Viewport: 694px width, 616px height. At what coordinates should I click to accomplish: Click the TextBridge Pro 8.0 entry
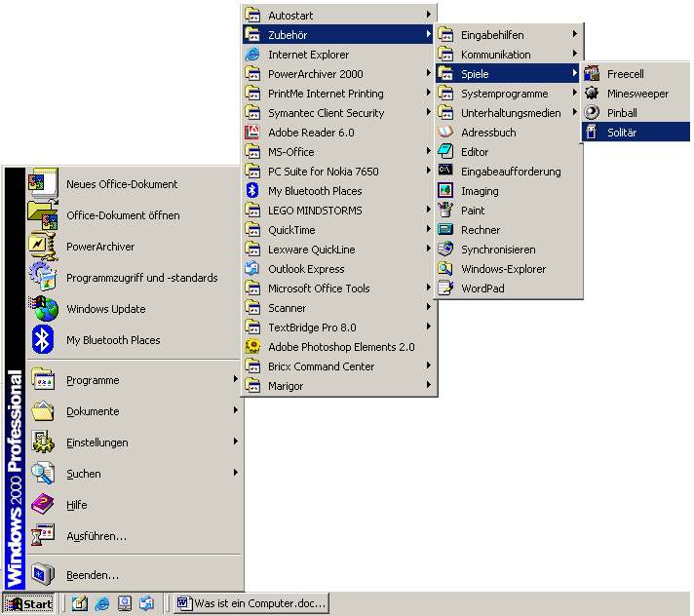(338, 327)
